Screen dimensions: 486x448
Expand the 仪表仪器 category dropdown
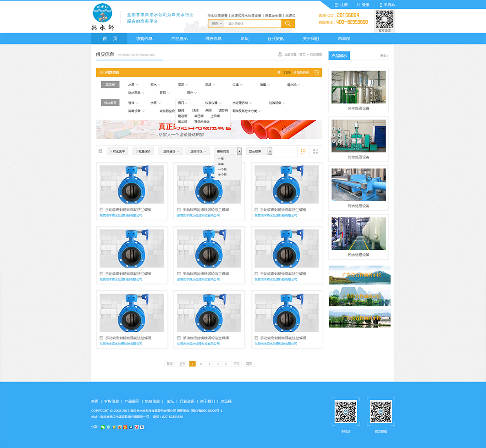pos(213,103)
